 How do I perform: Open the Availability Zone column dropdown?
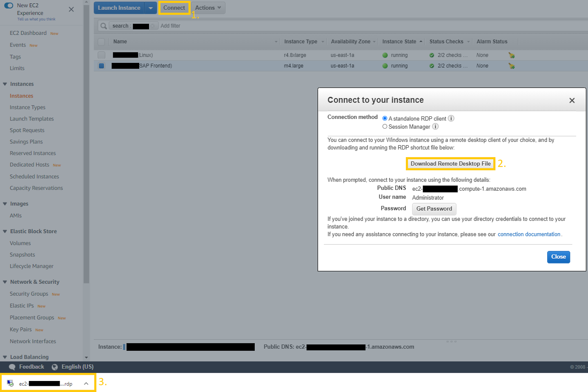(374, 42)
